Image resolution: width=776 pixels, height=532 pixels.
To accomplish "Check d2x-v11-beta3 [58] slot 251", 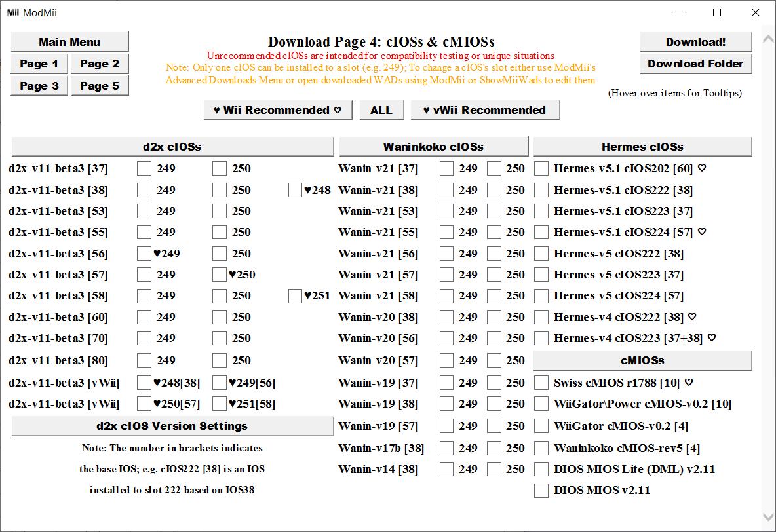I will pyautogui.click(x=295, y=295).
